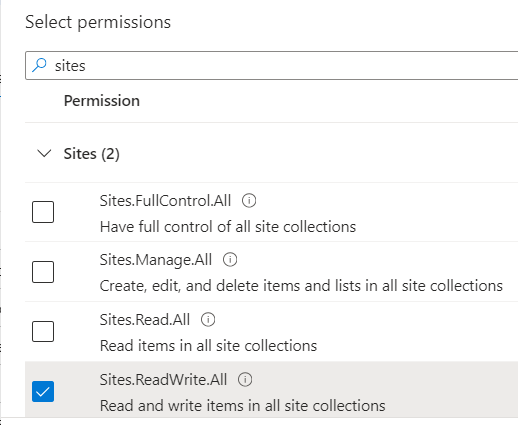Click the info icon beside Sites.Read.All

208,320
